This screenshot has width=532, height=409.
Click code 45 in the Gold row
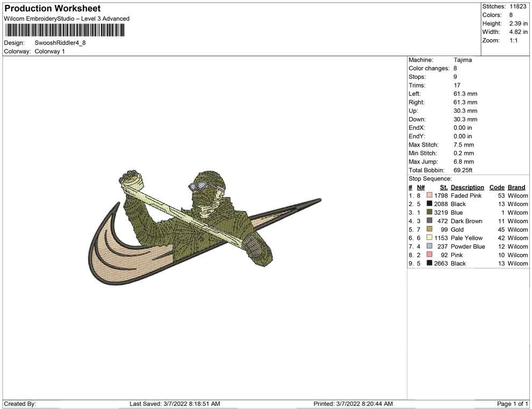[x=501, y=229]
